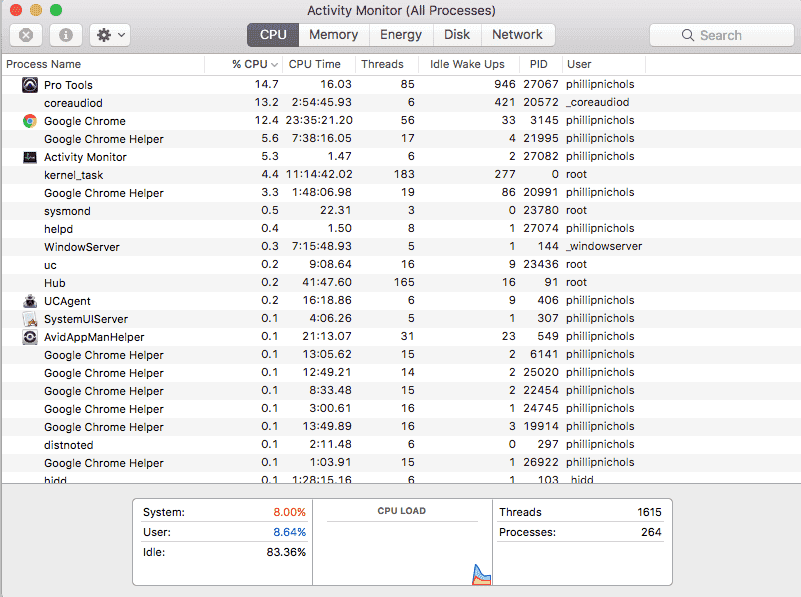Click the _coreaudiod user cell
Image resolution: width=801 pixels, height=597 pixels.
point(598,103)
